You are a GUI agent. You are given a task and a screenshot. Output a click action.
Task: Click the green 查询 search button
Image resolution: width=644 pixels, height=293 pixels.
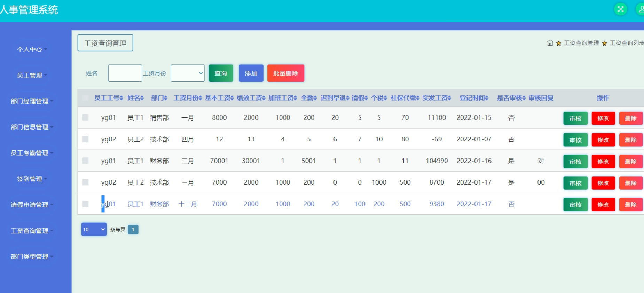(221, 73)
